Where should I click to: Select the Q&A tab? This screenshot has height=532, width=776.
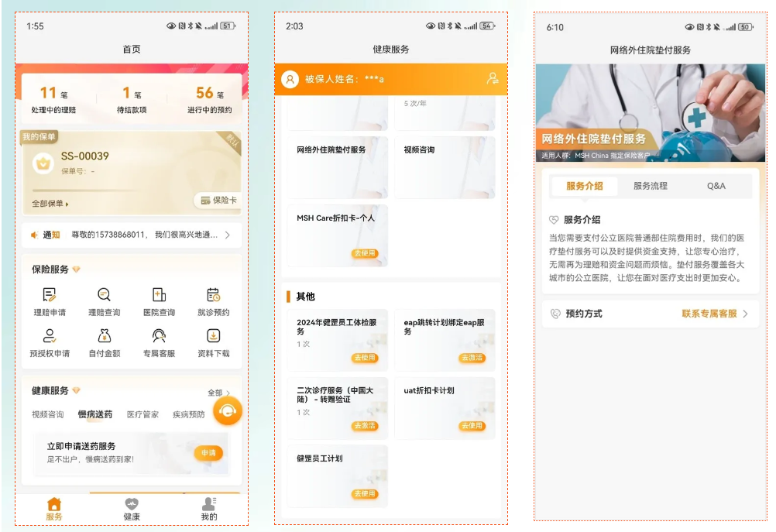pos(716,186)
